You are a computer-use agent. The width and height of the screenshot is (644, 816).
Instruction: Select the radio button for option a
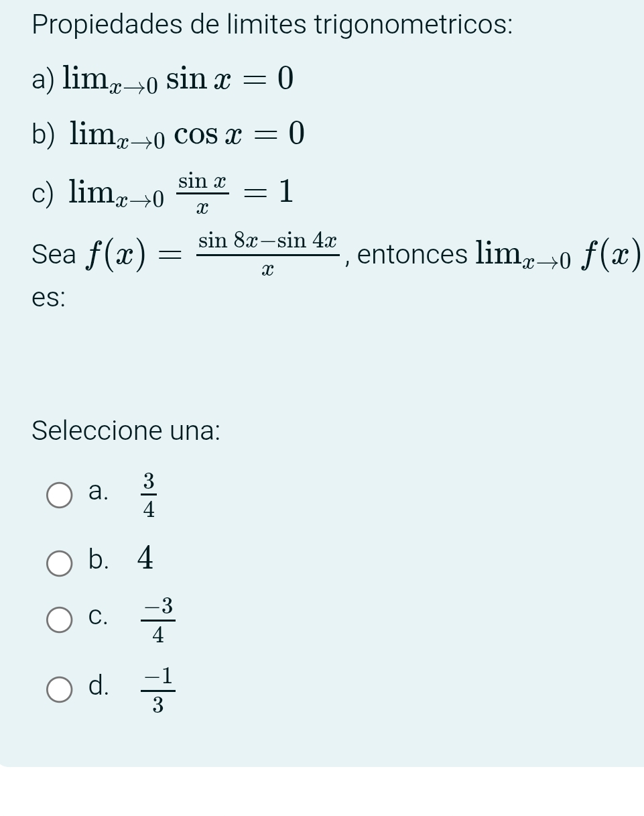click(x=60, y=496)
